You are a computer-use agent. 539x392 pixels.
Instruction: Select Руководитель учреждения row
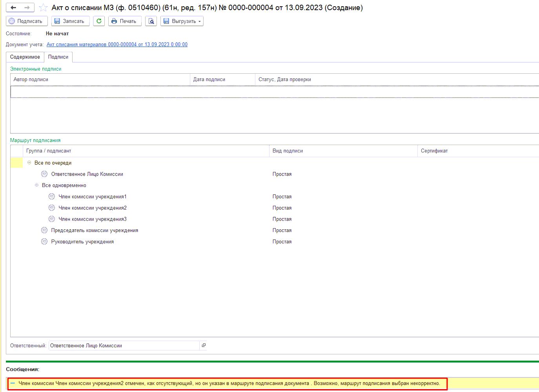coord(275,242)
